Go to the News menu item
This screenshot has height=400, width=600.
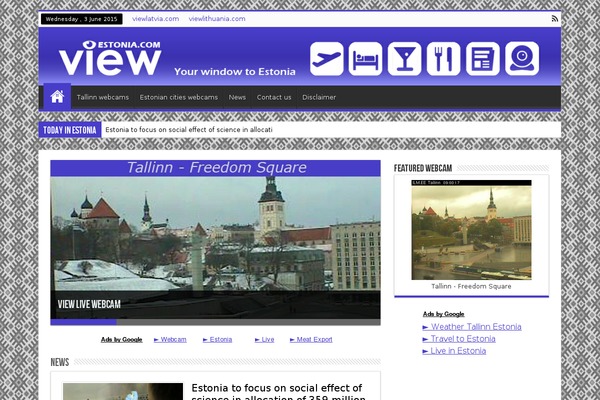point(237,97)
